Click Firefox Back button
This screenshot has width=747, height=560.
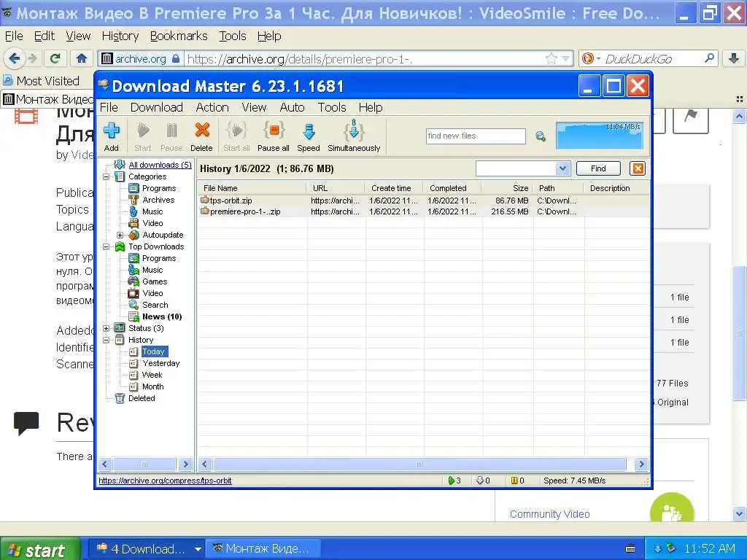tap(14, 58)
